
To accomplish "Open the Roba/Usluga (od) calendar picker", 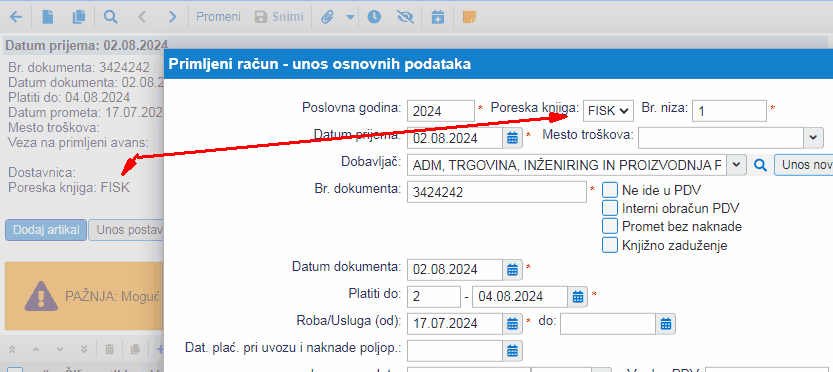I will tap(512, 324).
